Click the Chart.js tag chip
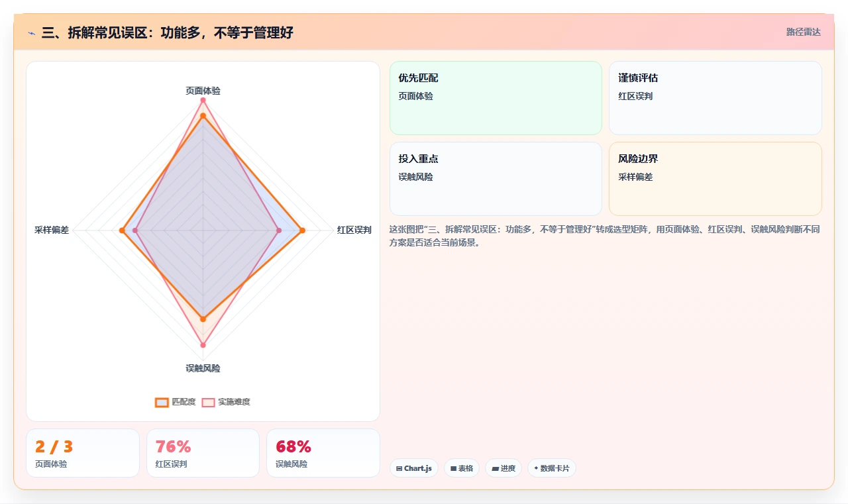Screen dimensions: 848x504 tap(414, 468)
